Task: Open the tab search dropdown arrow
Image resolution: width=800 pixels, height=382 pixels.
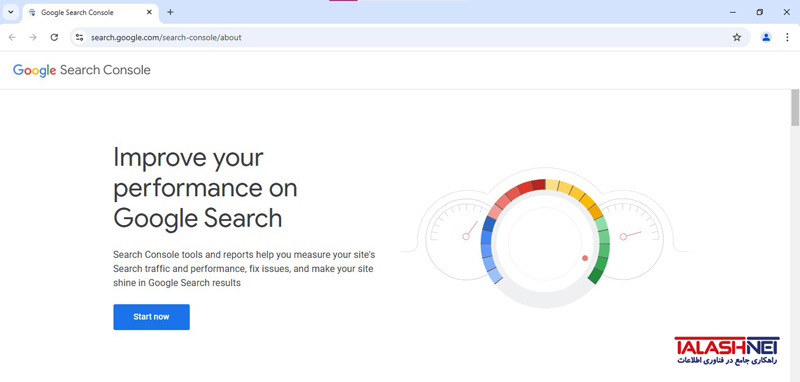Action: (x=11, y=12)
